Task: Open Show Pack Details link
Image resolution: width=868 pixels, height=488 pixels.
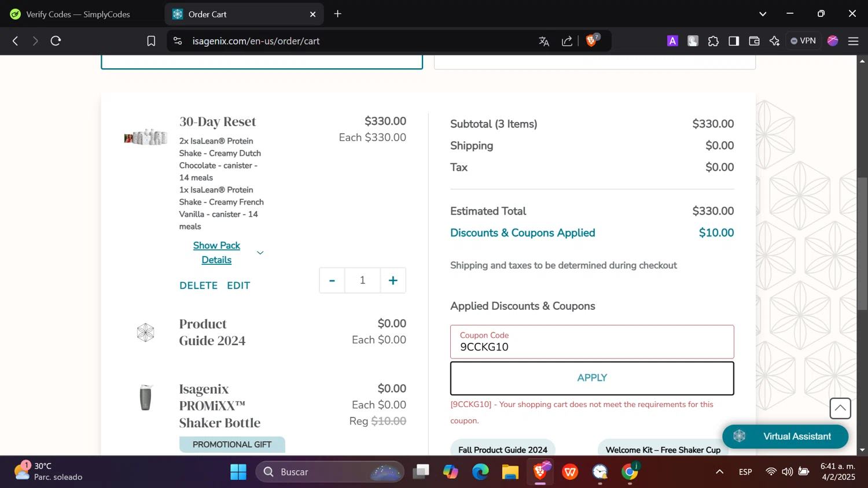Action: pyautogui.click(x=216, y=253)
